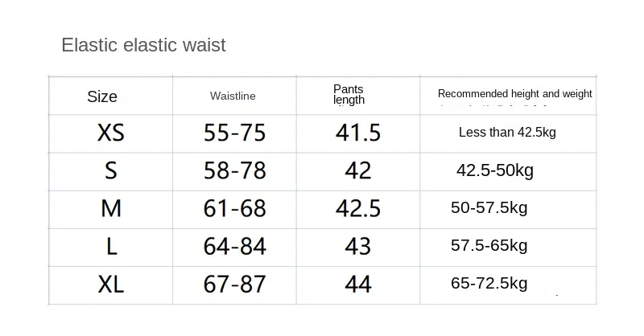Click the 'Less than 42.5kg' cell
Screen dimensions: 644x336
click(x=507, y=132)
